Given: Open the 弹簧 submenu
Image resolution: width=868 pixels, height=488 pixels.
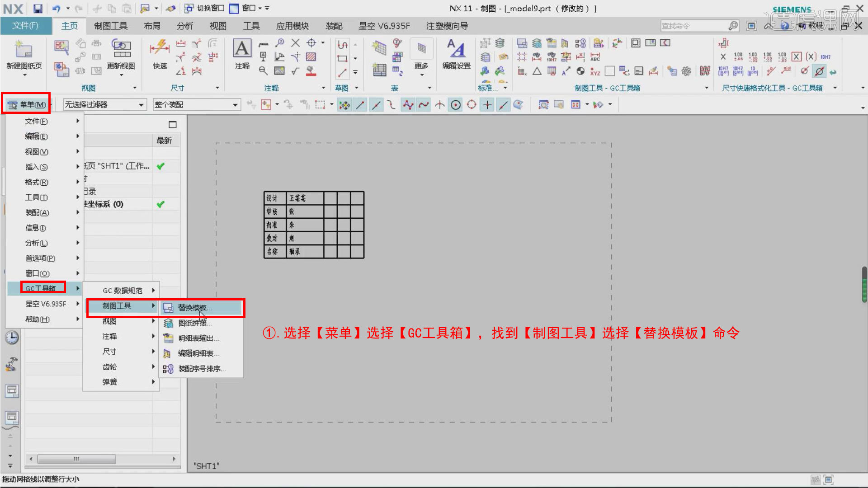Looking at the screenshot, I should (122, 382).
